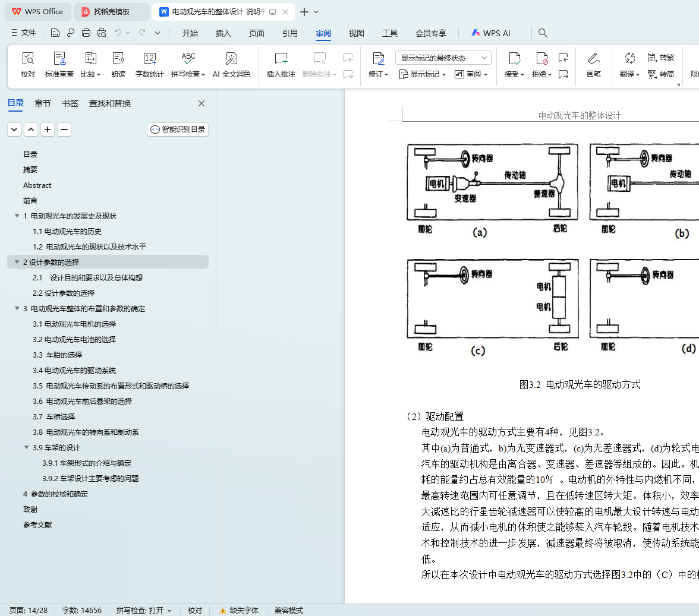Open the 会员专享 tab

click(x=430, y=33)
